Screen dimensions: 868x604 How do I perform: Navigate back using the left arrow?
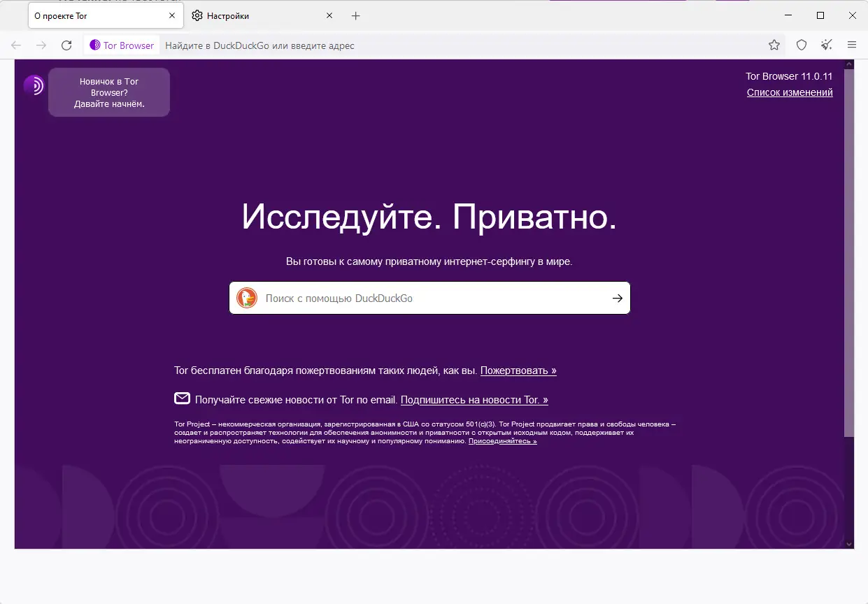[15, 45]
